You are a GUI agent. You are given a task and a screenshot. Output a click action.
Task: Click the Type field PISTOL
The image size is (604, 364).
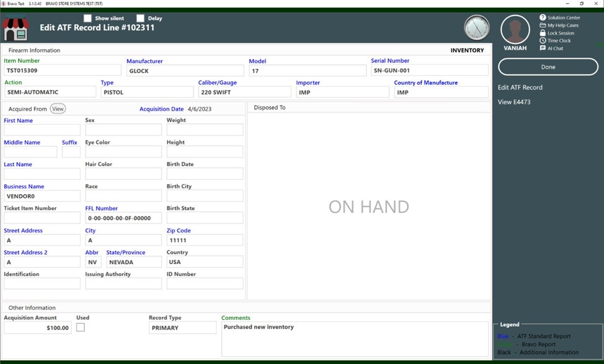point(147,92)
